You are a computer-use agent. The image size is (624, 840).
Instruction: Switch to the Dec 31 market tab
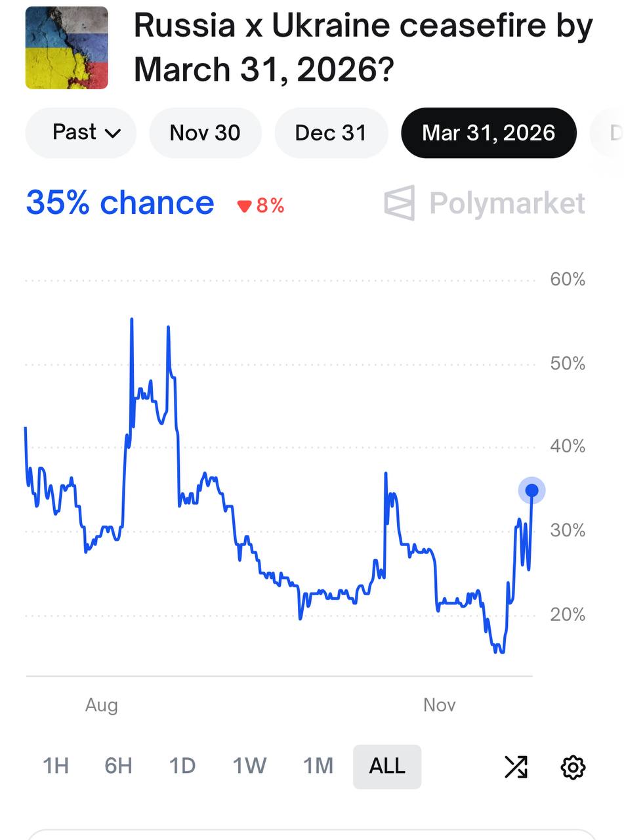(x=331, y=133)
